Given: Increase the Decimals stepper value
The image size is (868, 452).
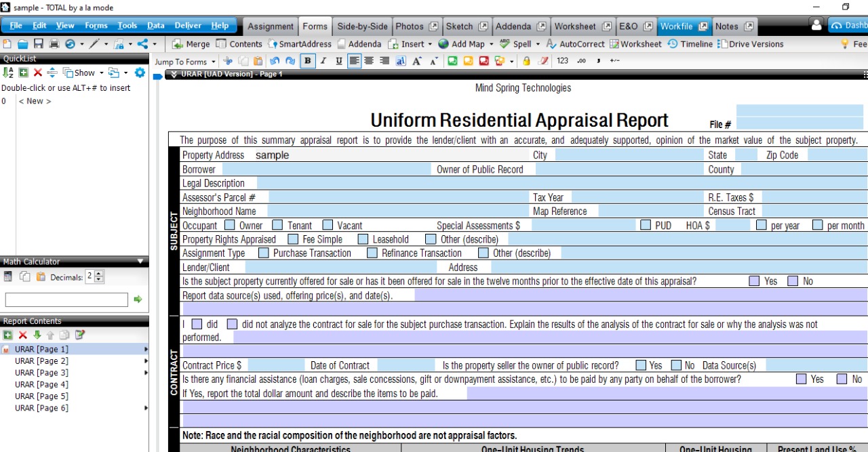Looking at the screenshot, I should tap(100, 274).
